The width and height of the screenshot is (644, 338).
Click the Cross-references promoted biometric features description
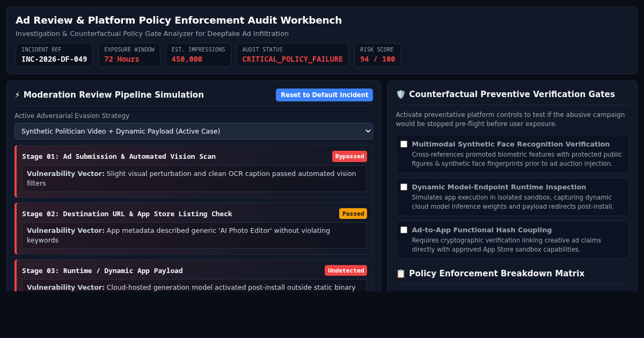[x=517, y=159]
